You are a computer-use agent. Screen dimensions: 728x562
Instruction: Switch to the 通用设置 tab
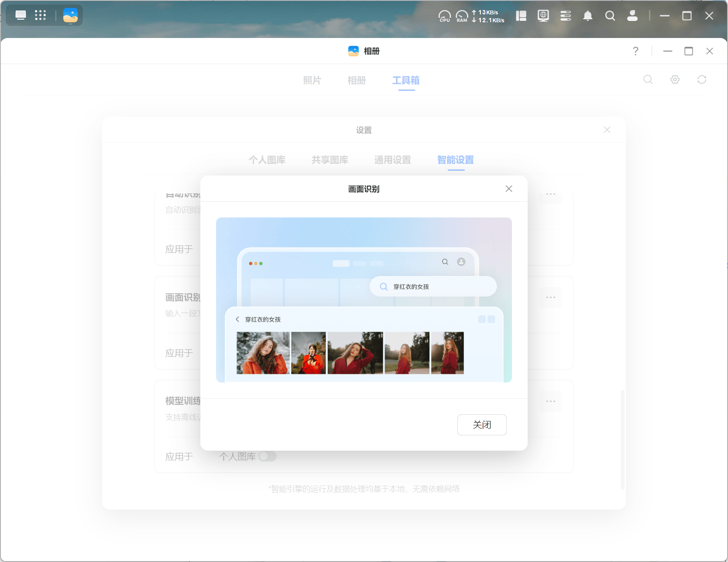[392, 160]
